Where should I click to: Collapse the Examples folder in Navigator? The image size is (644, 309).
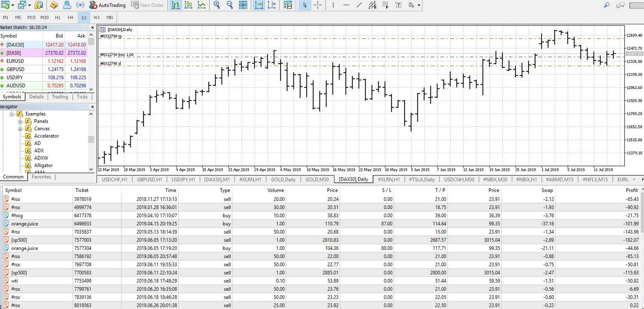tap(12, 114)
